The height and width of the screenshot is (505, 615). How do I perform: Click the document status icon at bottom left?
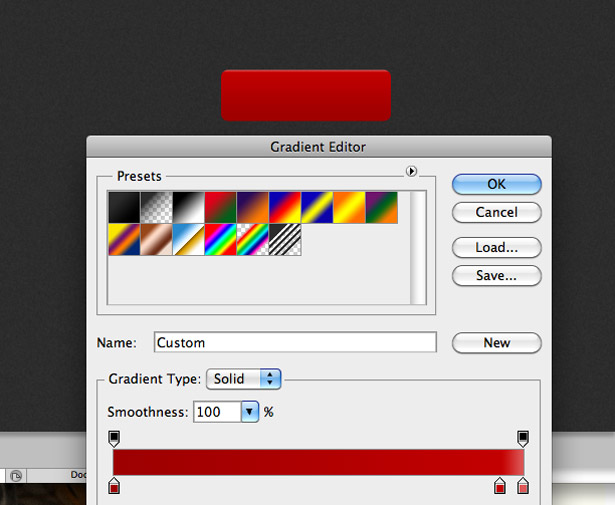coord(16,476)
